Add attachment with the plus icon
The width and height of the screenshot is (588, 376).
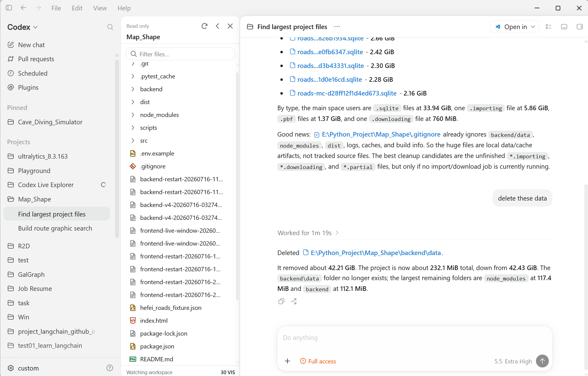tap(287, 361)
